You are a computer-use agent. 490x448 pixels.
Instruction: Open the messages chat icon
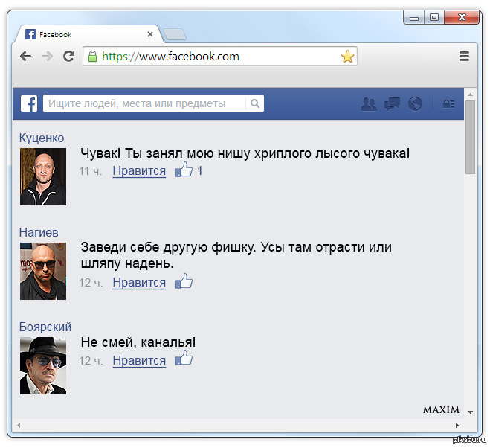392,104
